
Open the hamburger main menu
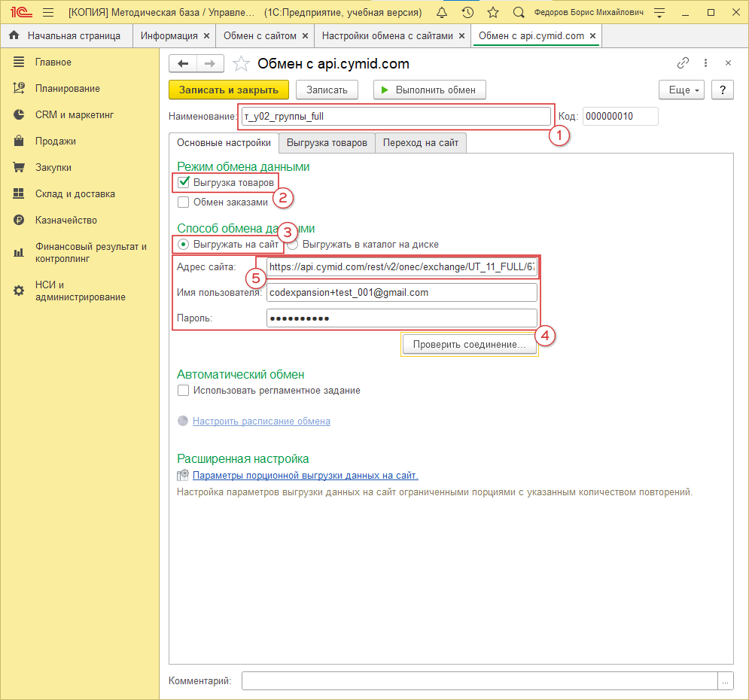[x=48, y=13]
